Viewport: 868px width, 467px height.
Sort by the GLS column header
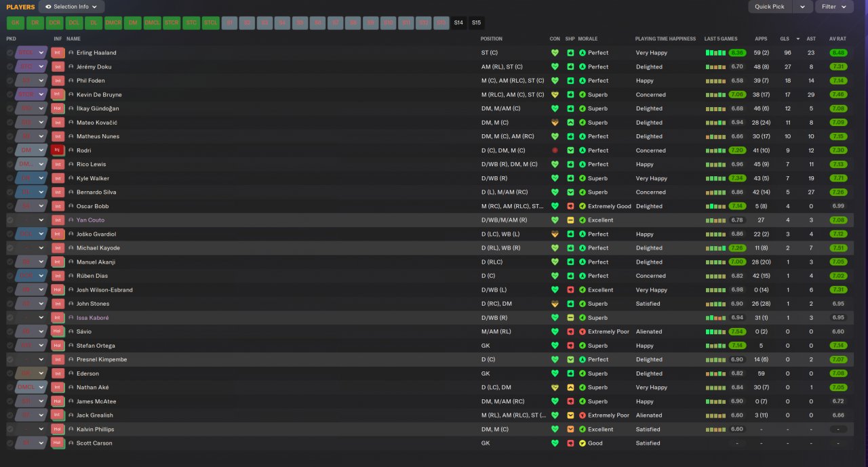pos(785,39)
